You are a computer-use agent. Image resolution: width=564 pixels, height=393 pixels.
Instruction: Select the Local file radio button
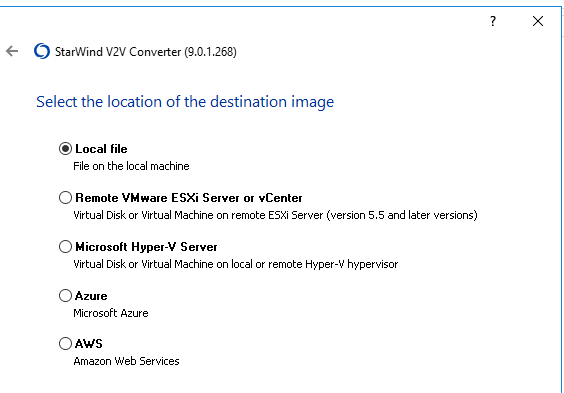(65, 148)
